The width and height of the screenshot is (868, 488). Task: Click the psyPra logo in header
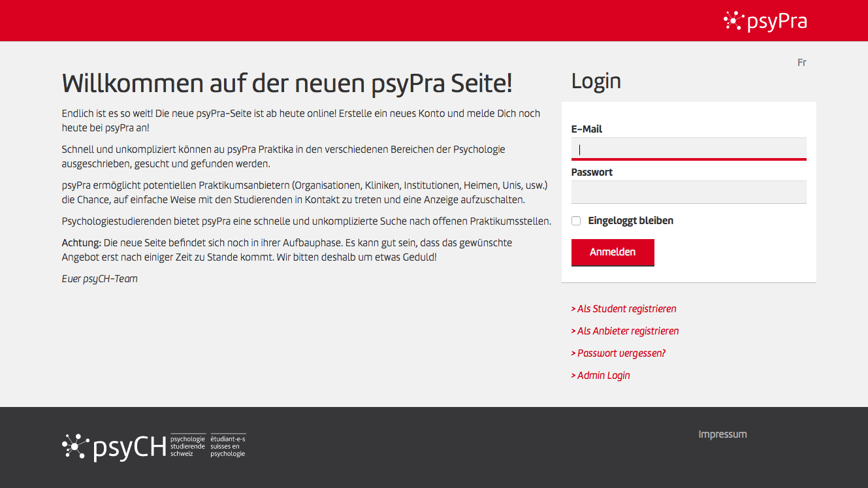click(765, 21)
